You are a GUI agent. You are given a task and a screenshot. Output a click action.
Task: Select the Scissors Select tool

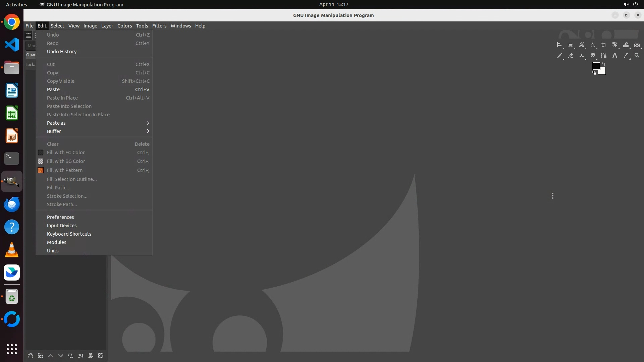pyautogui.click(x=582, y=45)
